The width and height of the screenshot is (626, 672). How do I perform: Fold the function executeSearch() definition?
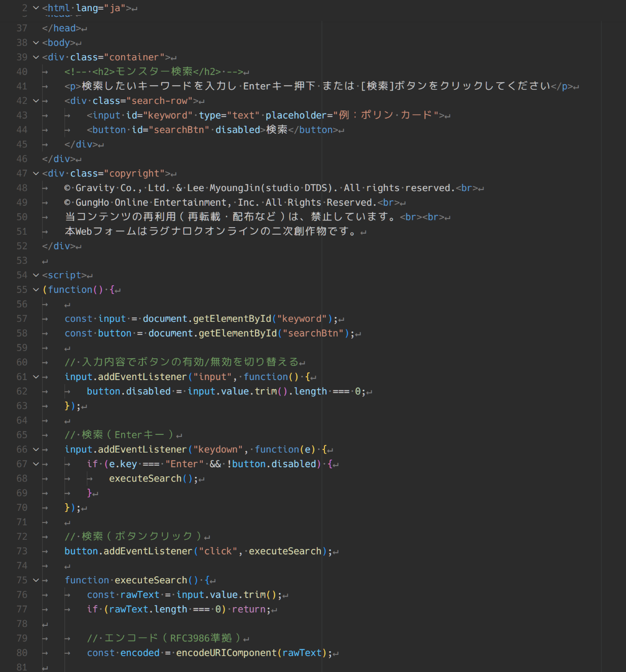pos(36,580)
